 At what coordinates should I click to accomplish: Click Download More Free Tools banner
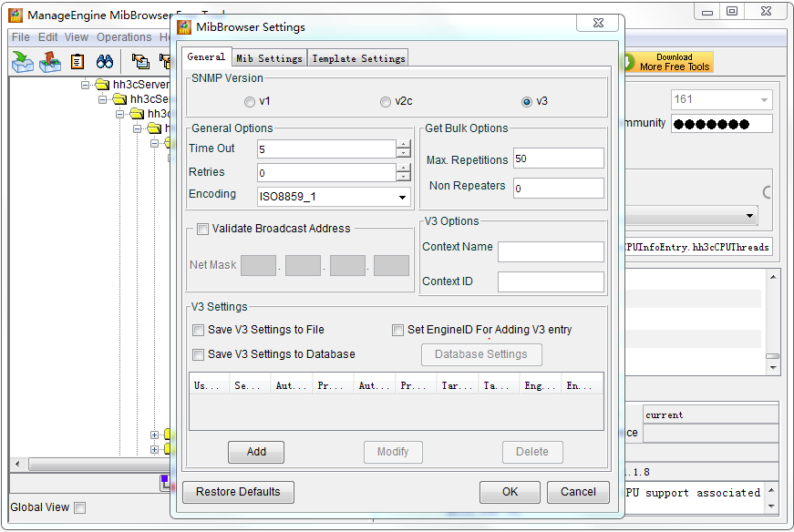coord(669,62)
